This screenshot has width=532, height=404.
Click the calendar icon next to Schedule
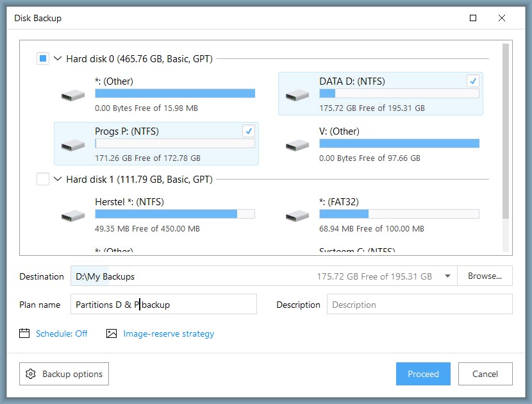coord(25,333)
